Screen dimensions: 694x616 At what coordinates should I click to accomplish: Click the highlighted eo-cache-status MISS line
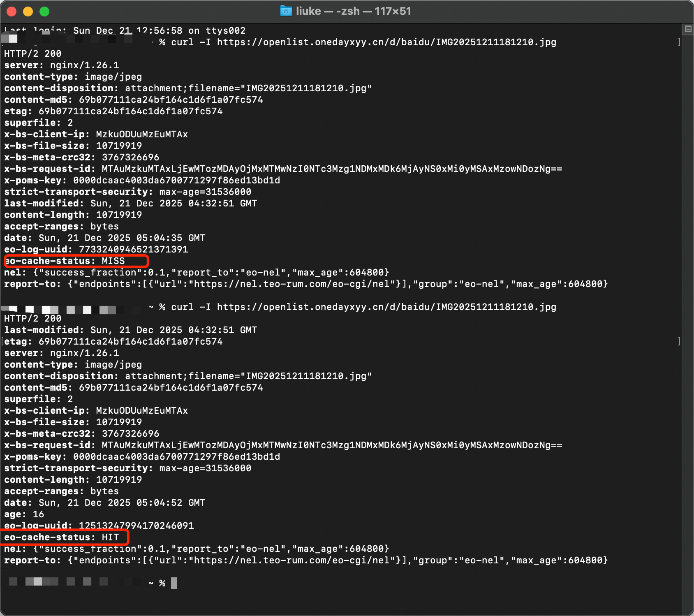(76, 261)
